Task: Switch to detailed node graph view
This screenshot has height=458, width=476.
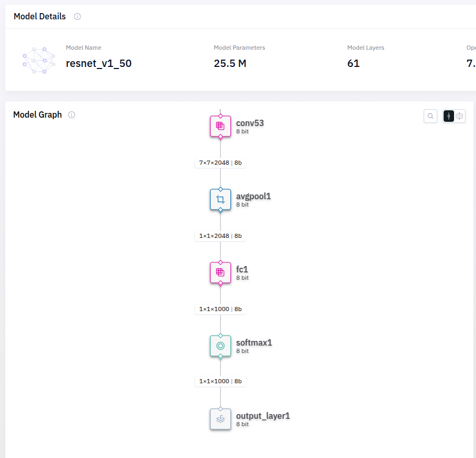Action: 460,116
